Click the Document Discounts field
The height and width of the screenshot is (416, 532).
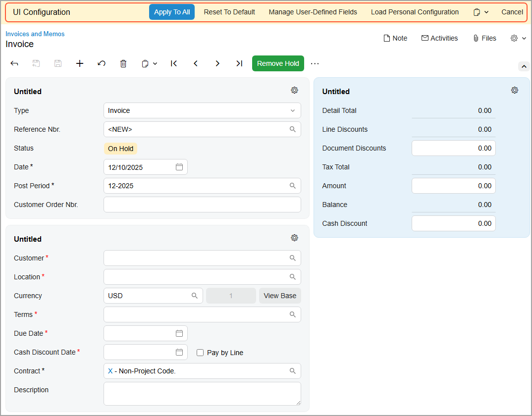[454, 148]
